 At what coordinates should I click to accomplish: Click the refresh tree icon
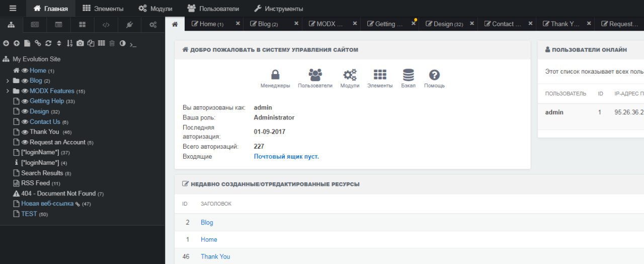48,43
